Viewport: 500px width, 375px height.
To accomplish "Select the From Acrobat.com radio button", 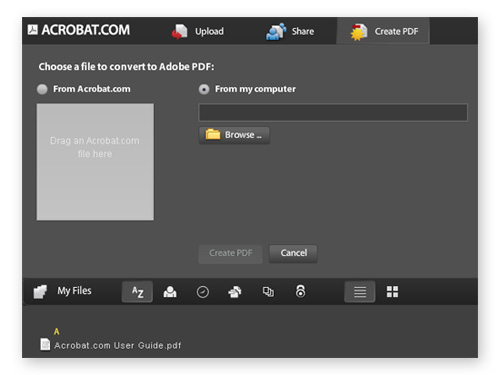I will click(42, 89).
